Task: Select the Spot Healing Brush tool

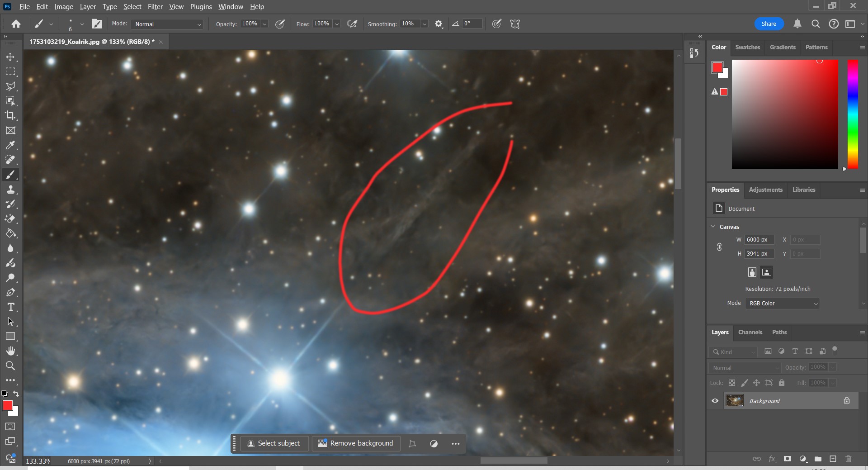Action: 10,160
